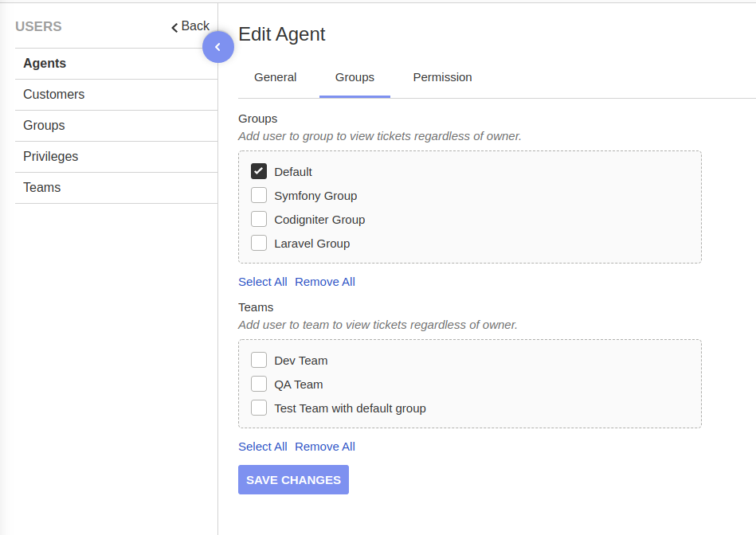Click the 'Teams' section label above the list
756x535 pixels.
point(256,307)
